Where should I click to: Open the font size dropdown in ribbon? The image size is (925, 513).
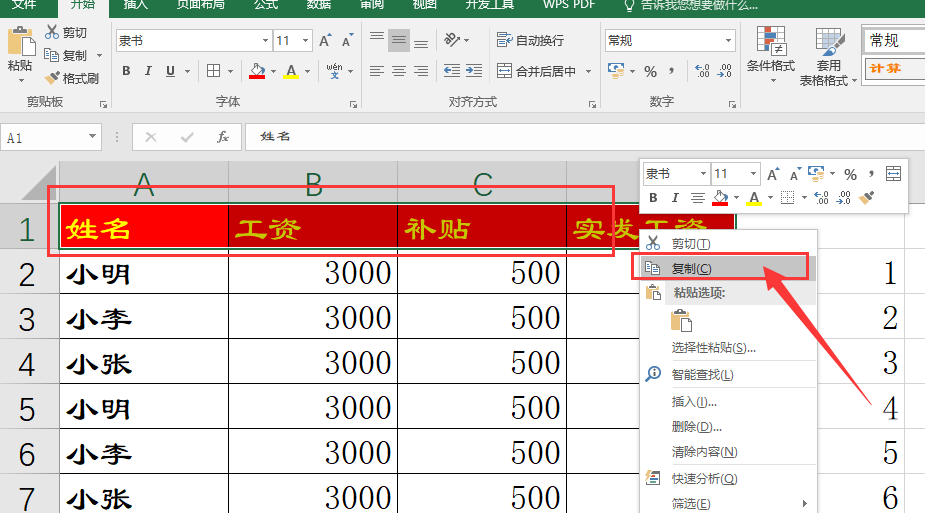[x=306, y=41]
